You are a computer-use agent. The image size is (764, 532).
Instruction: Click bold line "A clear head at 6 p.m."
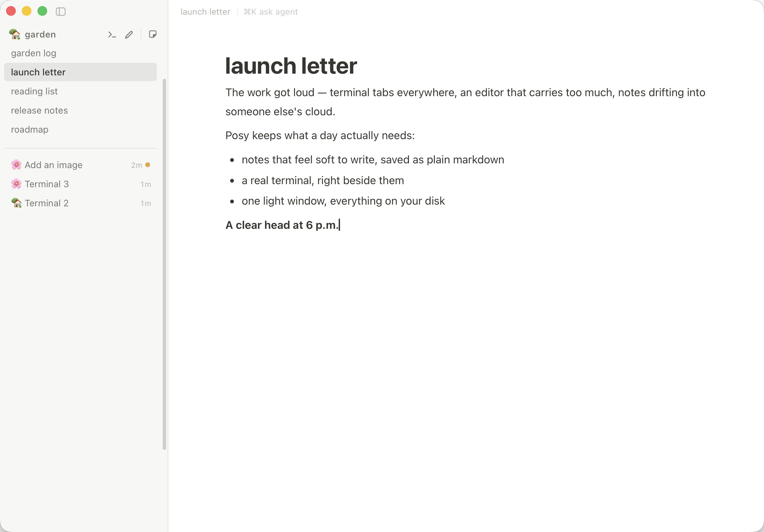(x=282, y=225)
